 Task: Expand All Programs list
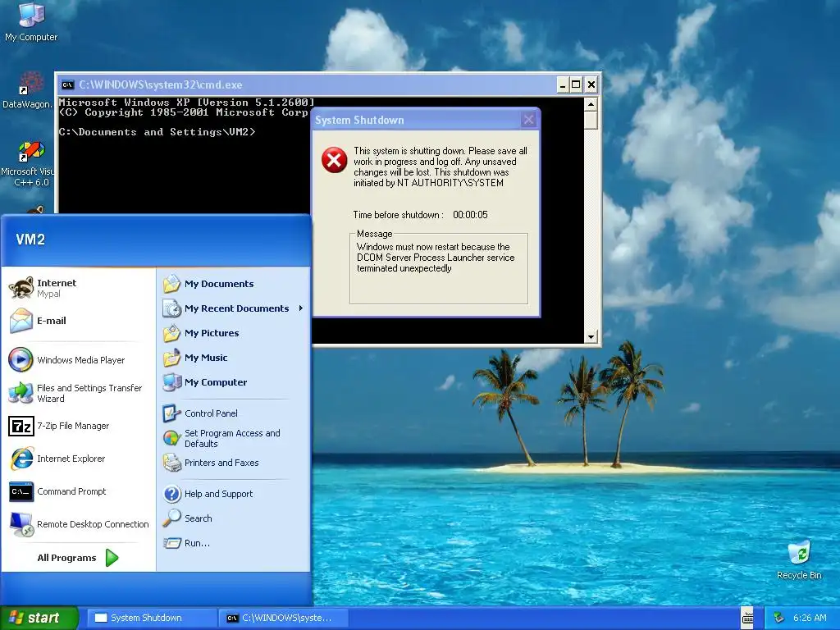click(x=78, y=558)
